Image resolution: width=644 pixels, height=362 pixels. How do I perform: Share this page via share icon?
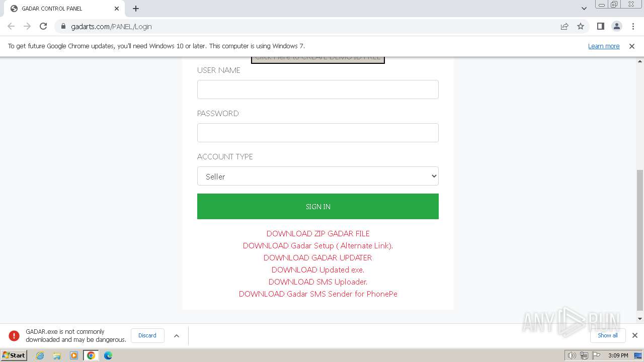pyautogui.click(x=565, y=26)
